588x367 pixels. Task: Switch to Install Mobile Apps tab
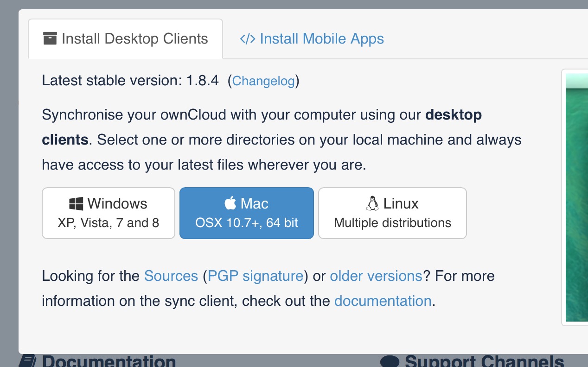[312, 39]
